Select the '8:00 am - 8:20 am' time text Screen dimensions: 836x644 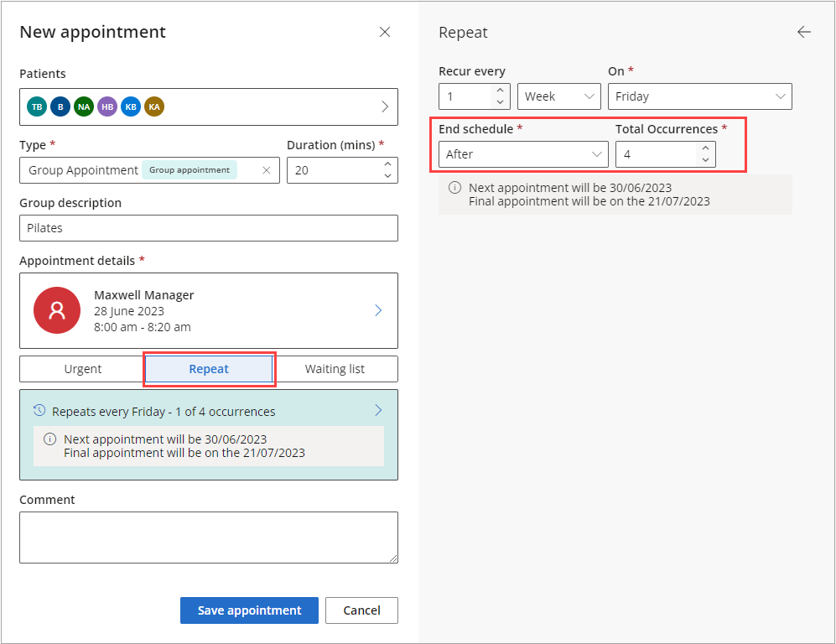pyautogui.click(x=143, y=327)
